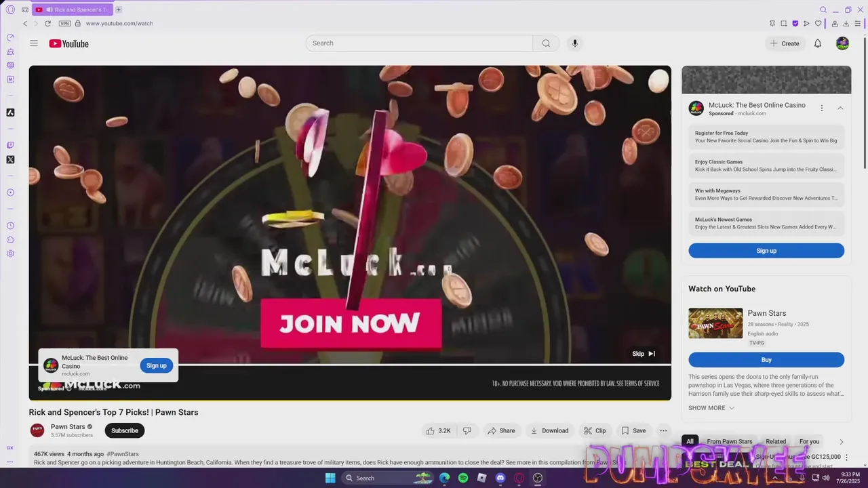
Task: Click the blue Buy button
Action: pyautogui.click(x=766, y=360)
